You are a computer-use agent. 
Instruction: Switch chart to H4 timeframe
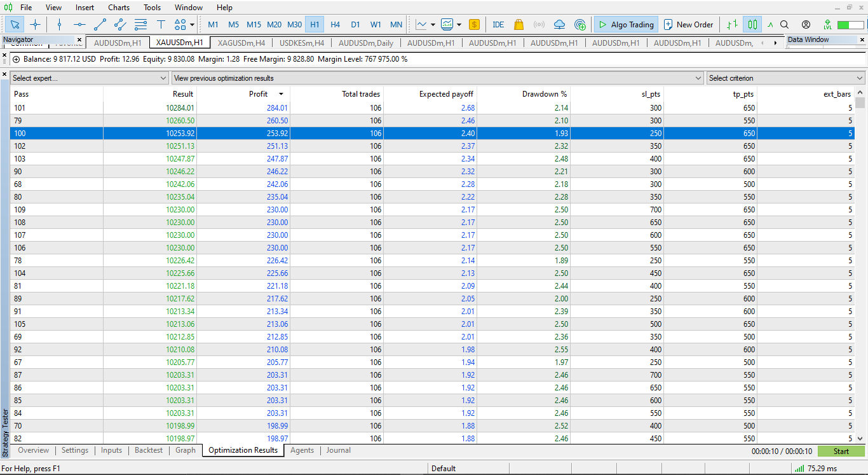click(x=335, y=24)
